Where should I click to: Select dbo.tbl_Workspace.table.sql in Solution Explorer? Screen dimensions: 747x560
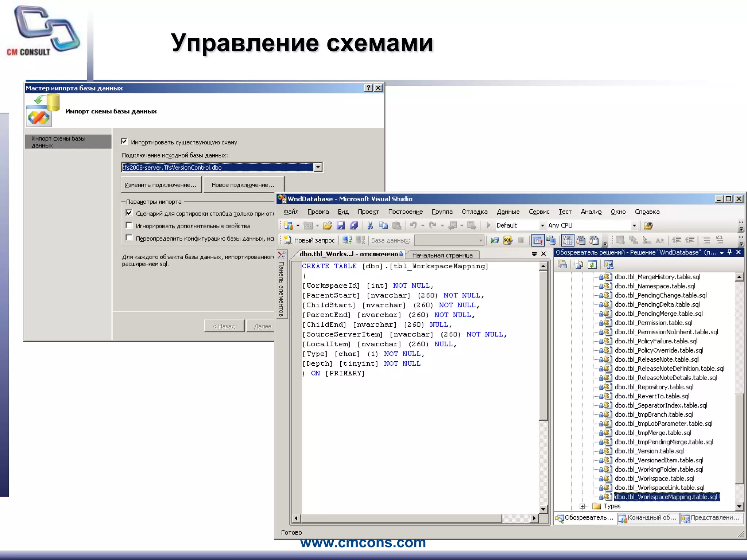coord(654,478)
